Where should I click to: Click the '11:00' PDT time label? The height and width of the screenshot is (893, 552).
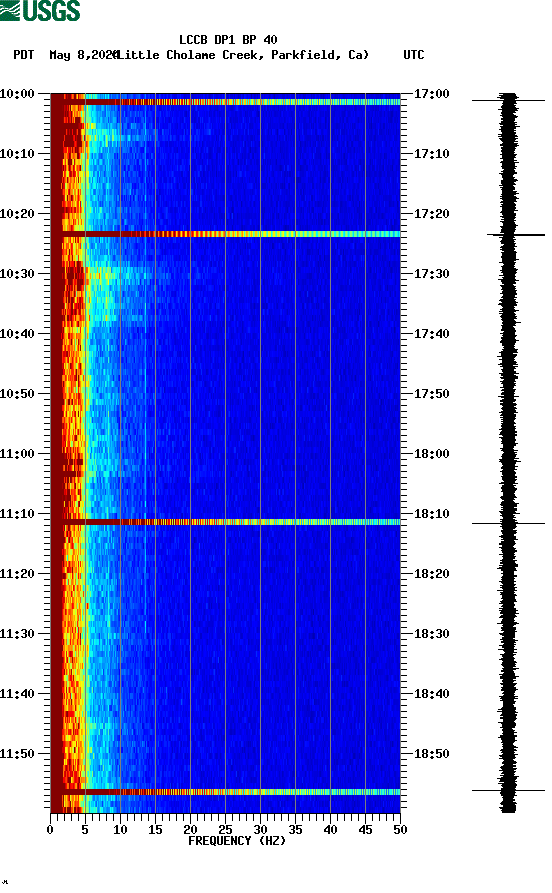click(18, 453)
